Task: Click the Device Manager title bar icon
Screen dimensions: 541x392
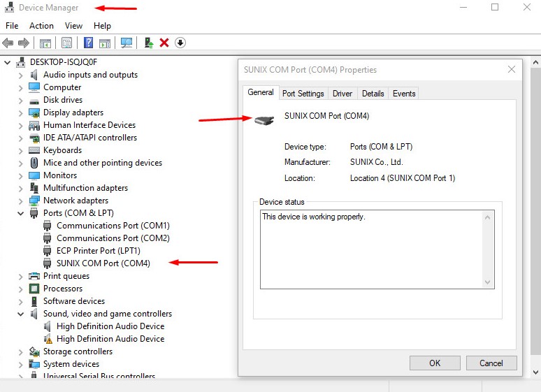Action: coord(10,7)
